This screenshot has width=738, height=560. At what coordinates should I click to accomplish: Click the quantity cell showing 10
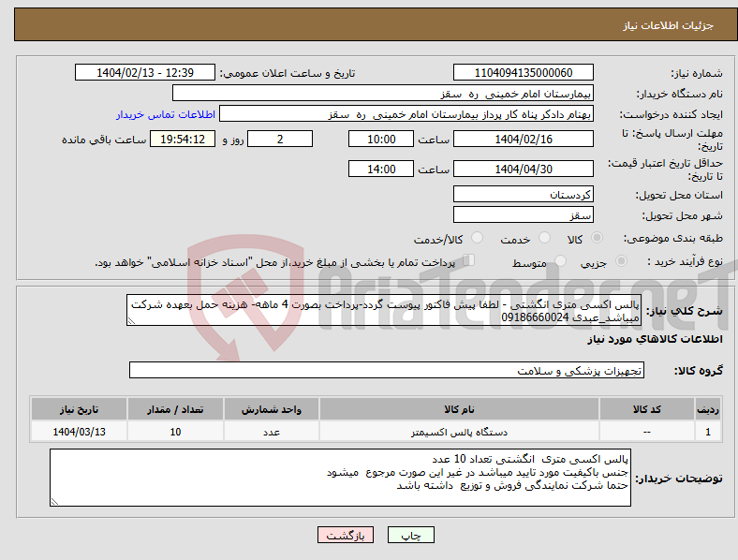coord(175,432)
